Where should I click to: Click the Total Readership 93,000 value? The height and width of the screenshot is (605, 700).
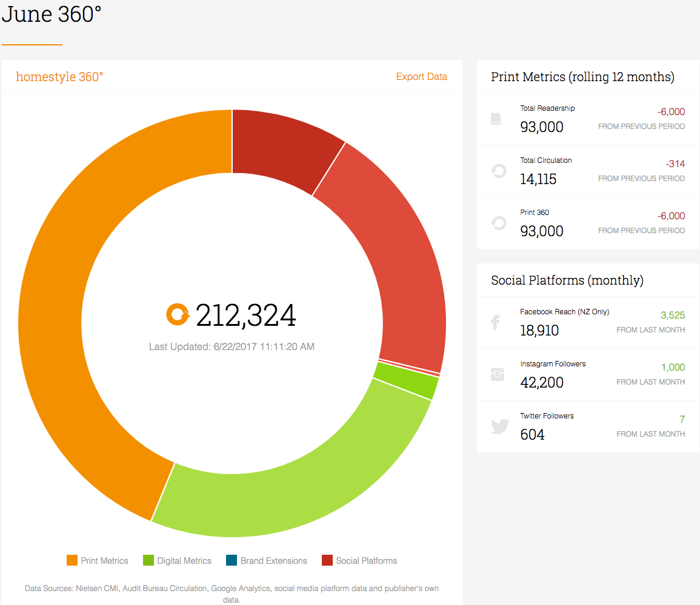pyautogui.click(x=542, y=127)
